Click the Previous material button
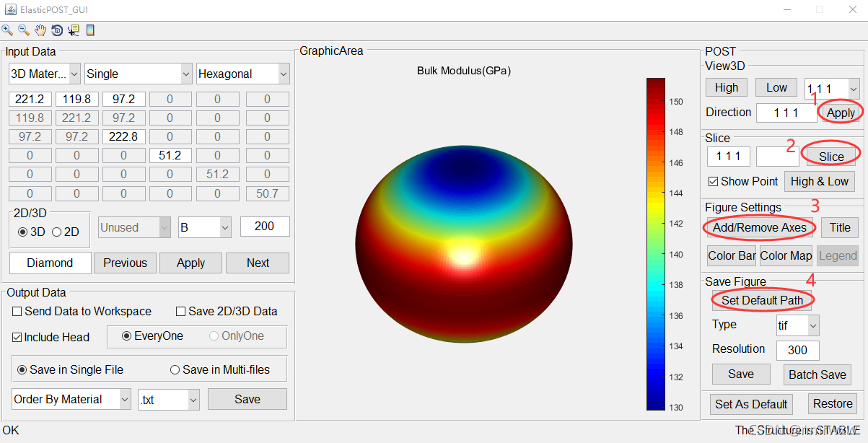The image size is (868, 443). pos(125,263)
